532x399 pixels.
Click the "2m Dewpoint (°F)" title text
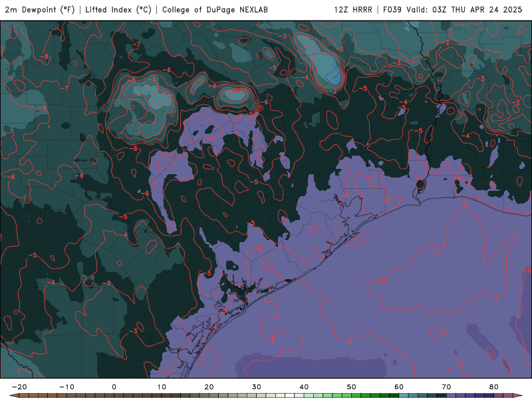click(40, 9)
